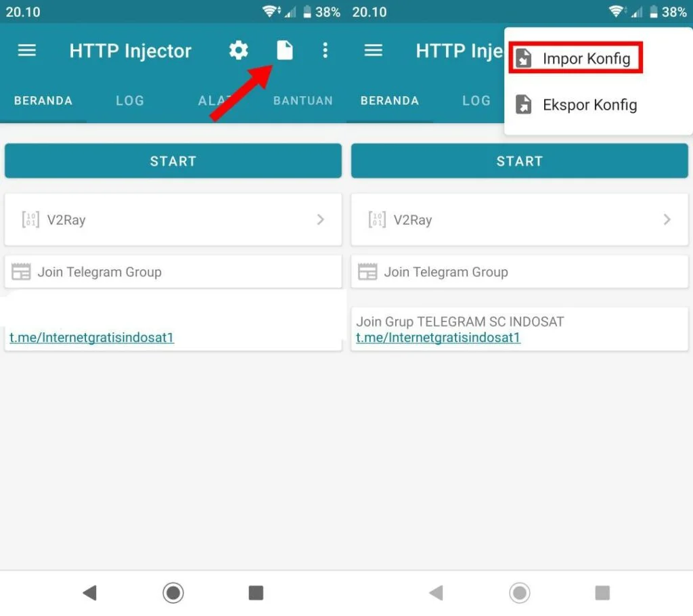Tap START button in left screen

click(x=173, y=161)
